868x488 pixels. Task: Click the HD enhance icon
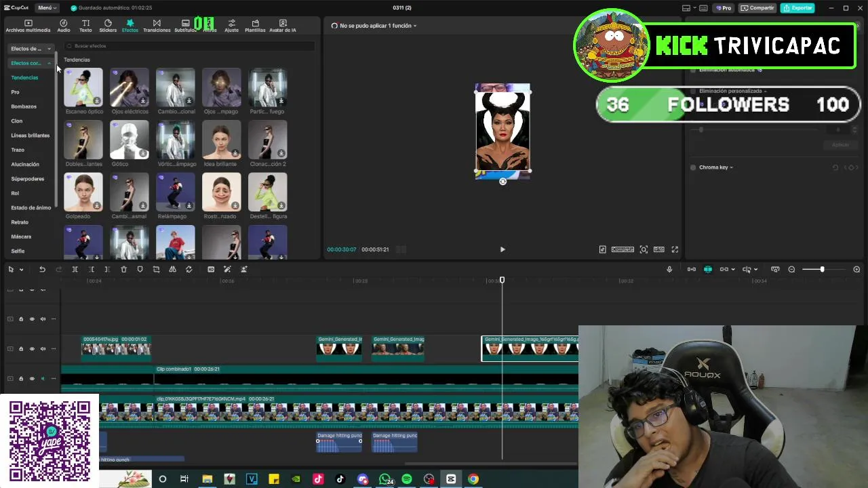click(211, 269)
